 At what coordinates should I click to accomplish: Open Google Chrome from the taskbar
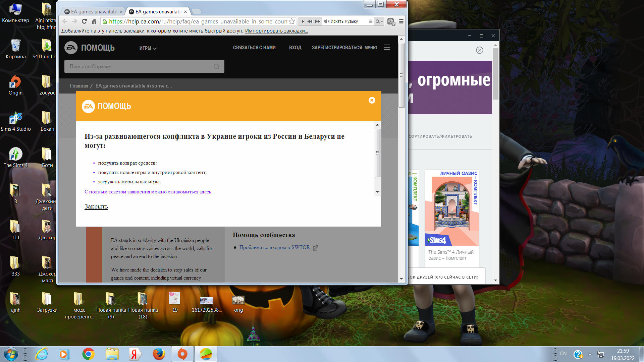(88, 354)
